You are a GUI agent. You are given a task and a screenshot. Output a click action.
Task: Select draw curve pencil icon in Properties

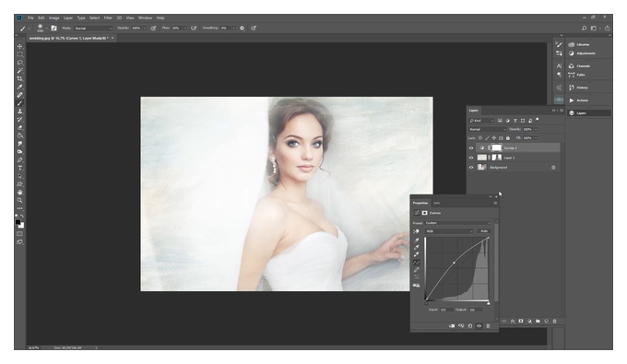(x=416, y=270)
